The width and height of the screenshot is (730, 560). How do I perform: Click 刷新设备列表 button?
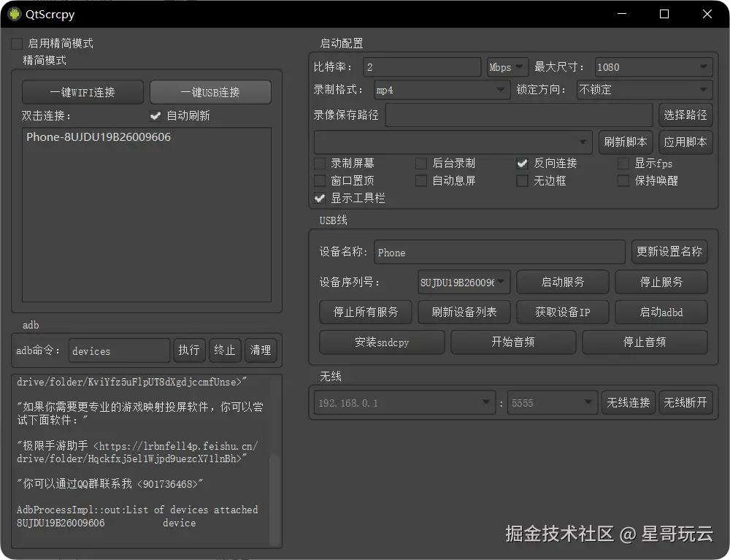[464, 312]
